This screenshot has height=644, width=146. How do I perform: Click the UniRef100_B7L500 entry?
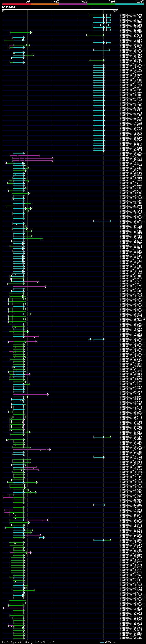click(131, 85)
